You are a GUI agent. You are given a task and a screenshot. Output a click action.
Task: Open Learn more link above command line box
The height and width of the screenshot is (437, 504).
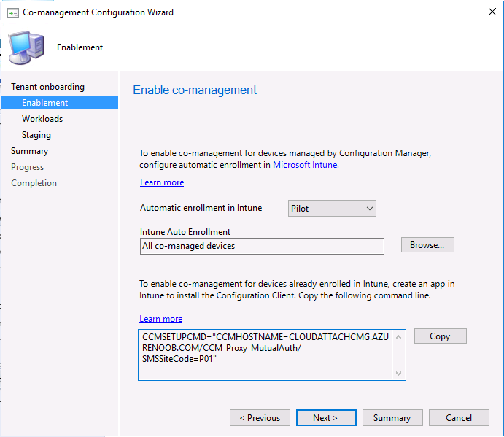tap(161, 319)
